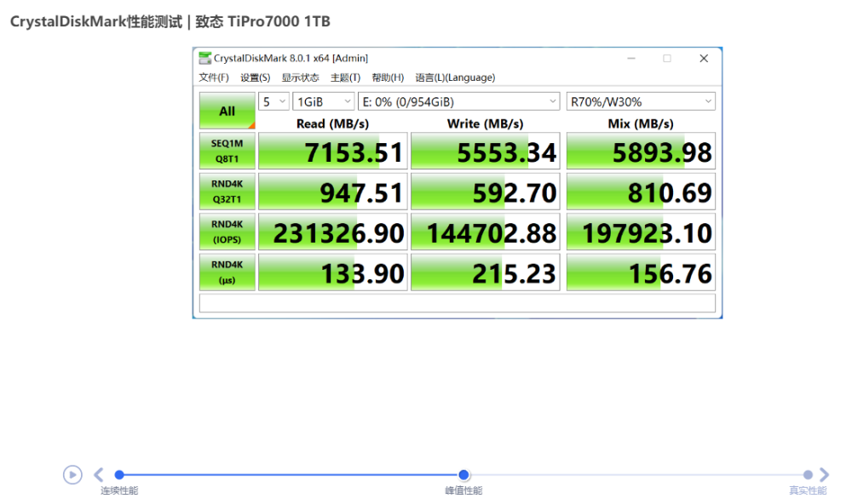Open the 帮助(H) menu
This screenshot has width=852, height=504.
click(x=388, y=77)
